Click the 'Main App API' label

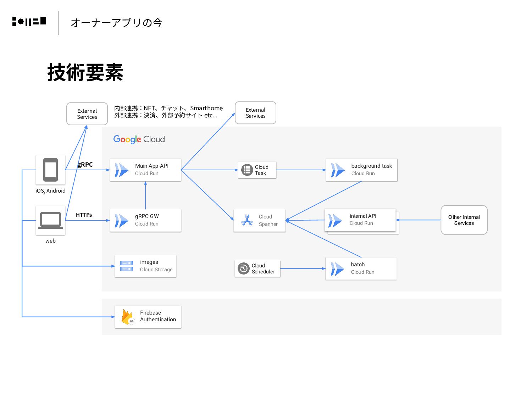pos(152,166)
